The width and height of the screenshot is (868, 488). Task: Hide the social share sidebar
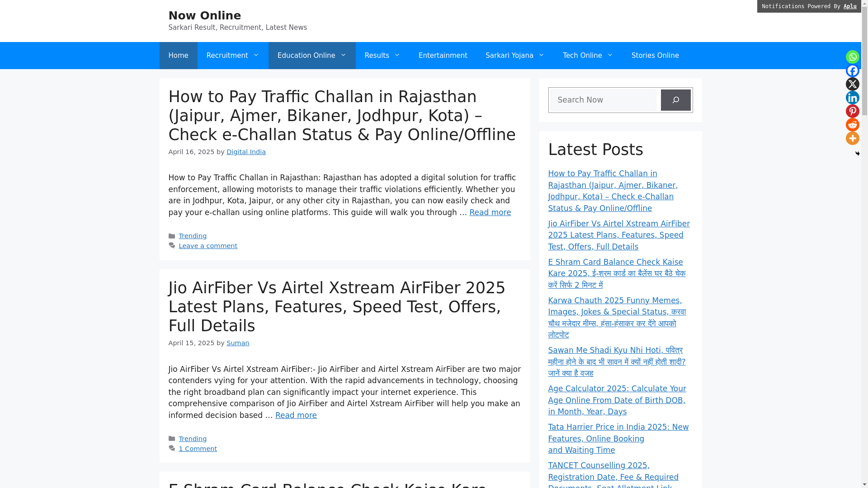point(857,154)
